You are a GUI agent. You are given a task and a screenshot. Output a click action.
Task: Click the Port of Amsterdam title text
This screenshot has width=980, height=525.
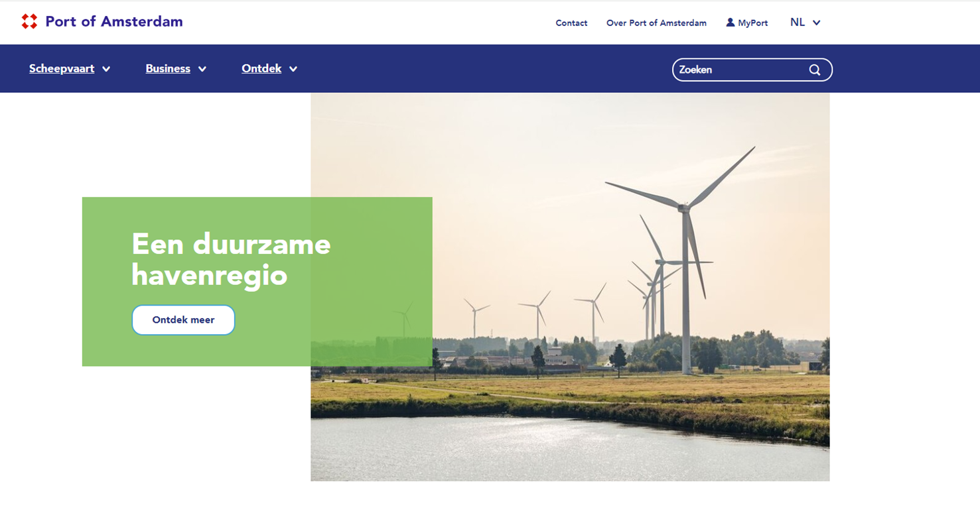coord(114,21)
